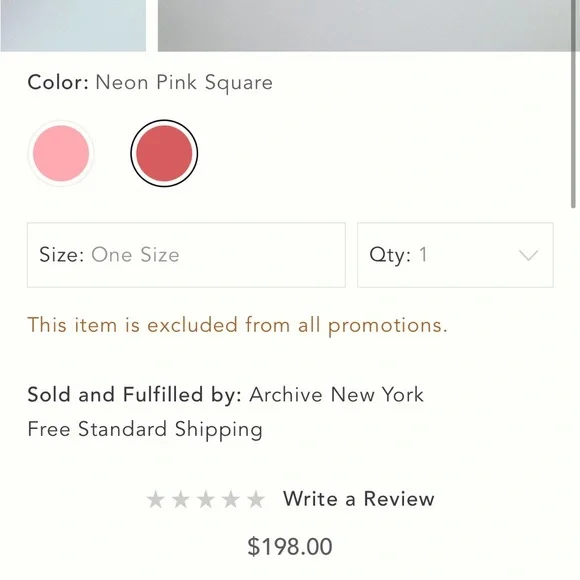This screenshot has height=580, width=580.
Task: Click the third rating star
Action: tap(206, 500)
